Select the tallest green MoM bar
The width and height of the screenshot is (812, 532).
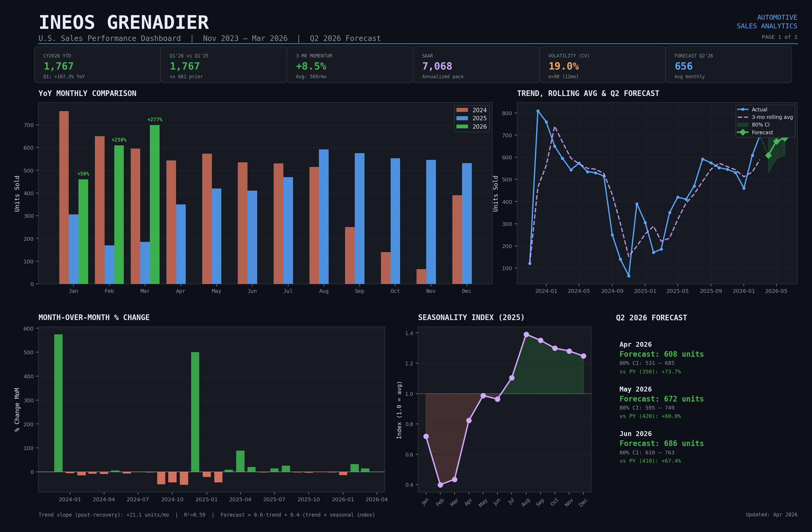point(58,403)
